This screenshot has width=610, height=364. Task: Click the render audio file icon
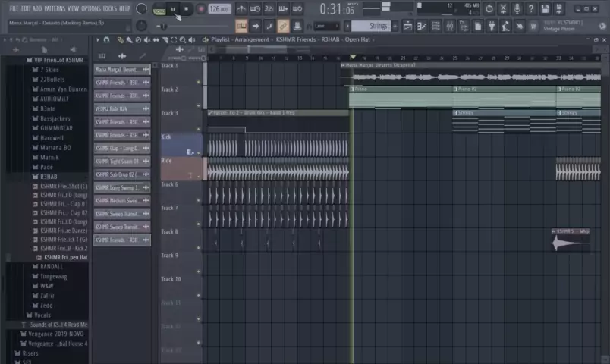(559, 8)
